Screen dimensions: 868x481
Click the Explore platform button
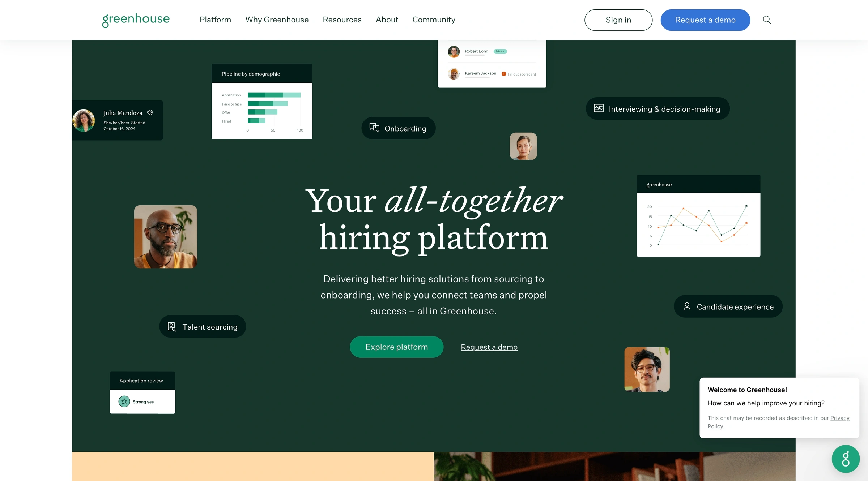click(396, 347)
